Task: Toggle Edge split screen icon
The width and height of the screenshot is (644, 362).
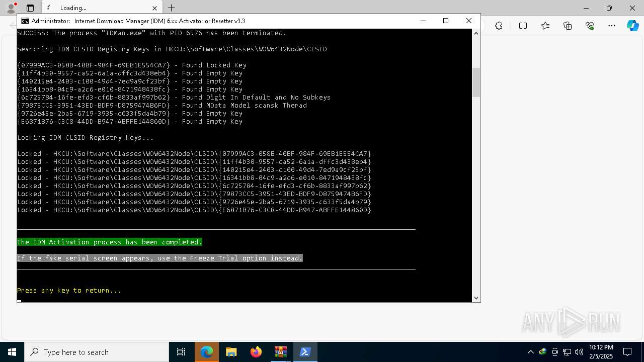Action: pyautogui.click(x=523, y=26)
